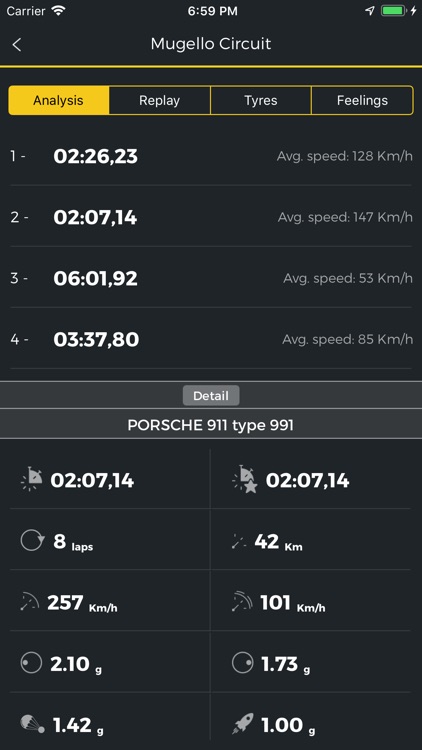This screenshot has width=422, height=750.
Task: Tap the best lap stopwatch icon
Action: pyautogui.click(x=32, y=479)
